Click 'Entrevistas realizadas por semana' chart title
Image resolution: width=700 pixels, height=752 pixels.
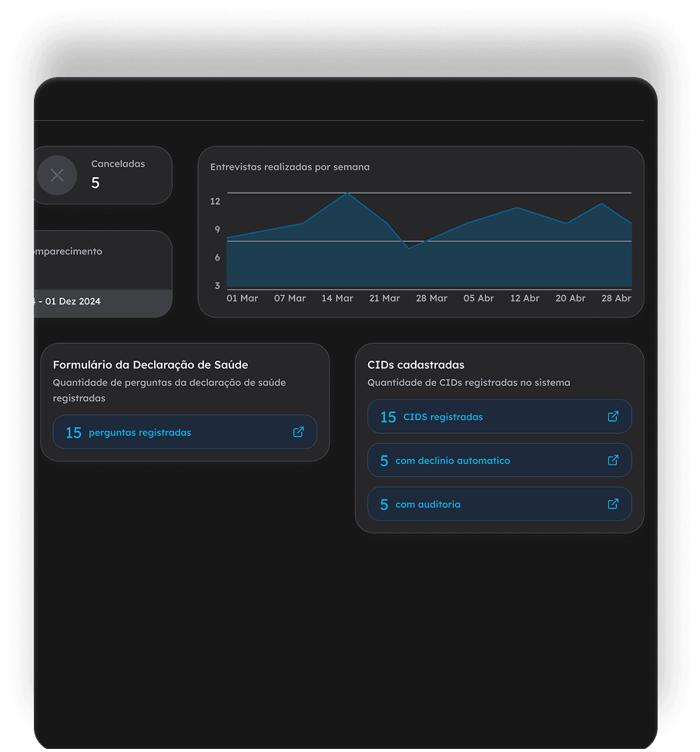pos(290,166)
